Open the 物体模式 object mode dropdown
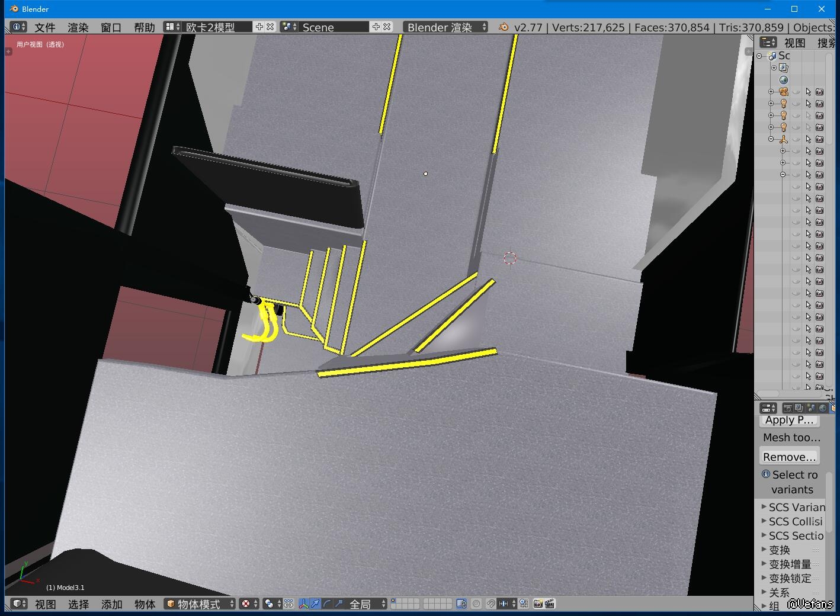 coord(200,604)
